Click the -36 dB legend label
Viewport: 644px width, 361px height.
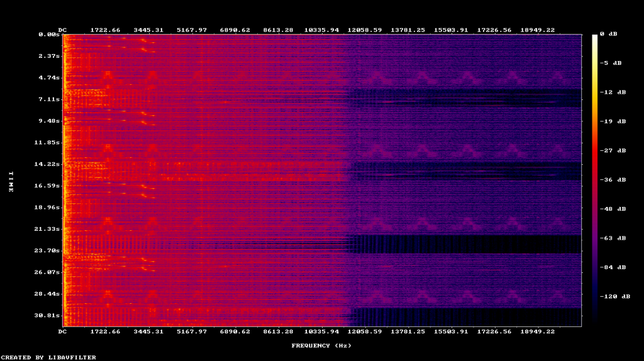point(613,180)
